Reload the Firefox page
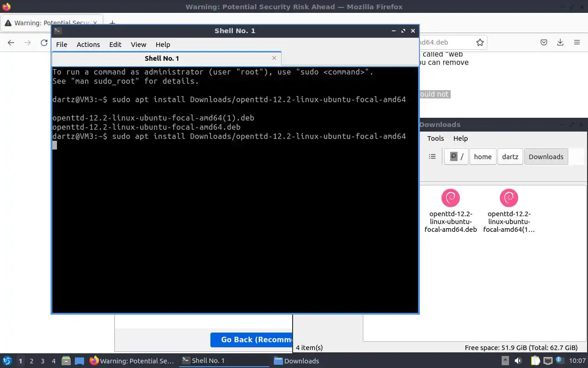 click(x=44, y=42)
